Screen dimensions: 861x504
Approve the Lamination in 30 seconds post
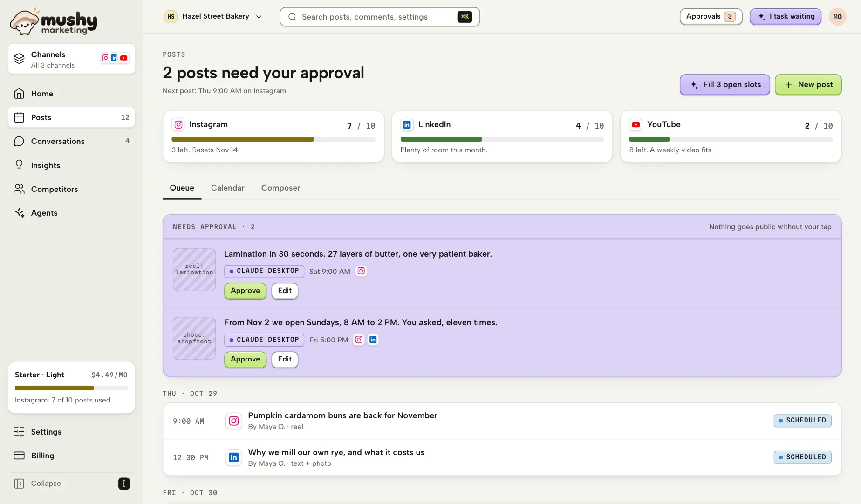tap(245, 291)
